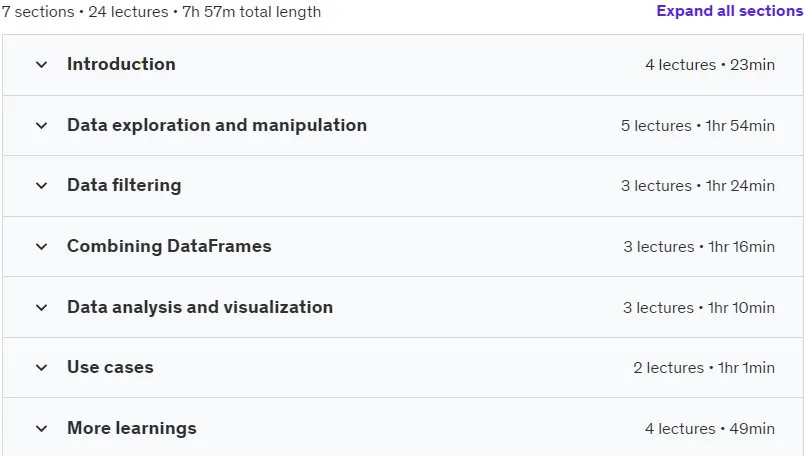This screenshot has width=804, height=456.
Task: Click the Use cases section title
Action: pos(110,367)
